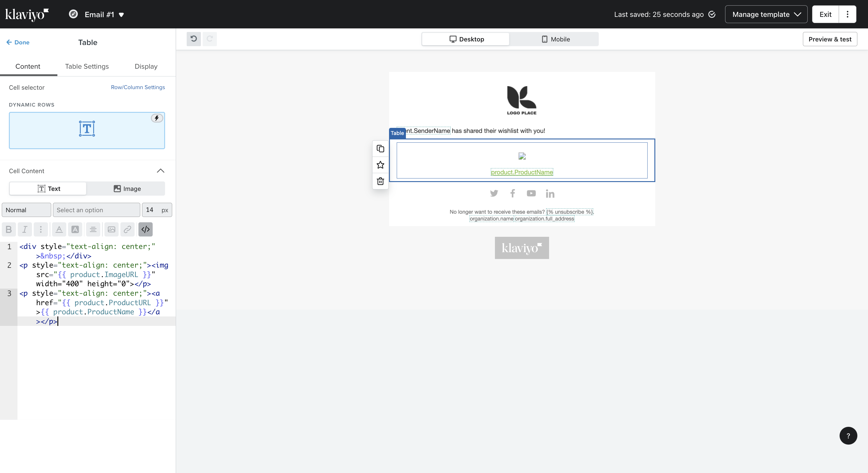Open the Normal paragraph style dropdown
The image size is (868, 473).
point(26,210)
